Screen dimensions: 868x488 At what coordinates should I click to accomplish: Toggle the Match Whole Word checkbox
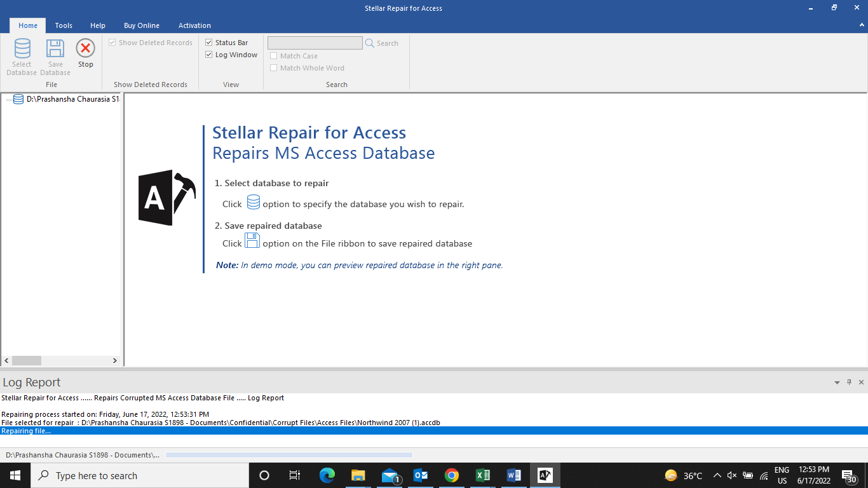coord(273,68)
